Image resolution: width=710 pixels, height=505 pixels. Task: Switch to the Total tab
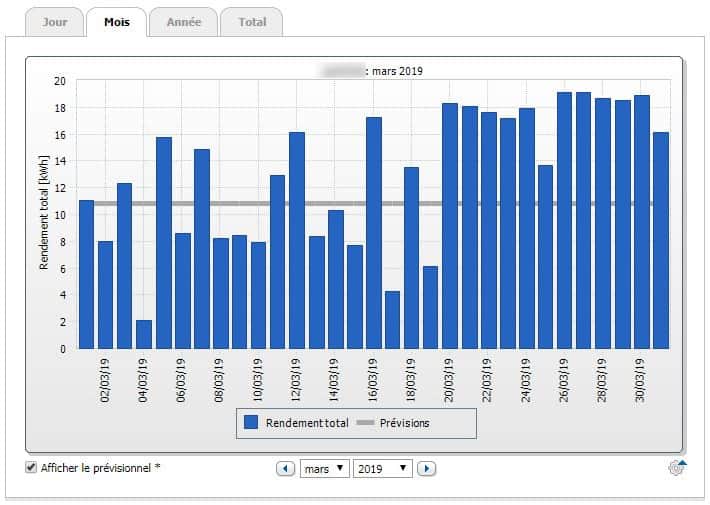(x=252, y=22)
